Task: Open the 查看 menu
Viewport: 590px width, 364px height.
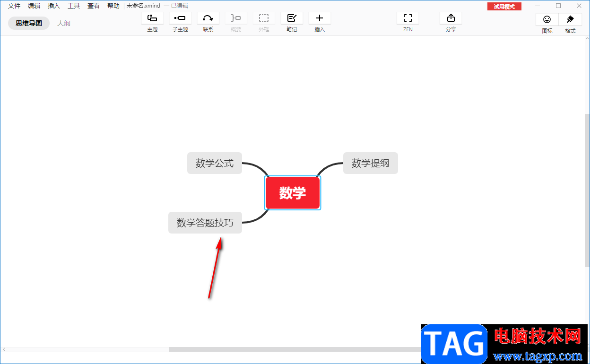Action: pos(94,6)
